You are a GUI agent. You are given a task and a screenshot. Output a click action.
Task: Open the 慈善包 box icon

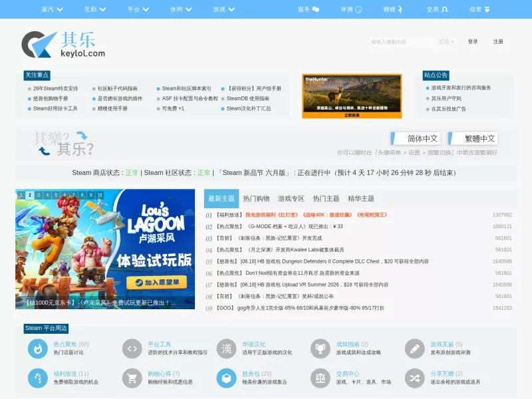(x=226, y=378)
